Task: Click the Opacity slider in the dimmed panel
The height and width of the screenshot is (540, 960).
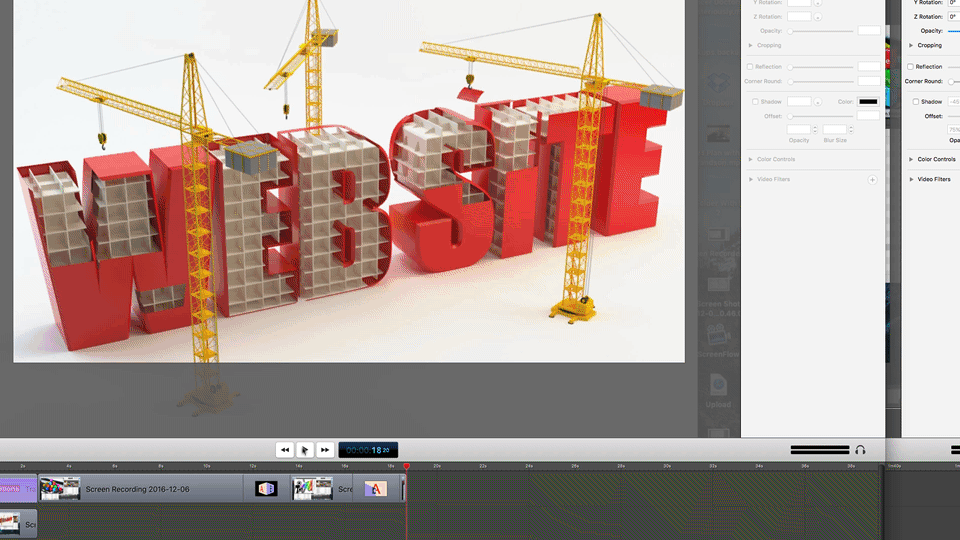Action: click(821, 31)
